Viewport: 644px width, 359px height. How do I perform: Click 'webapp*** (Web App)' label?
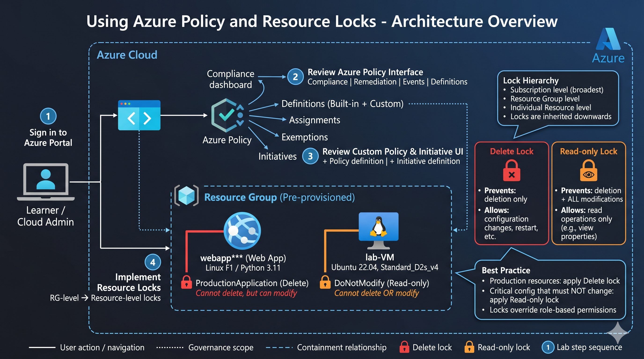coord(243,258)
